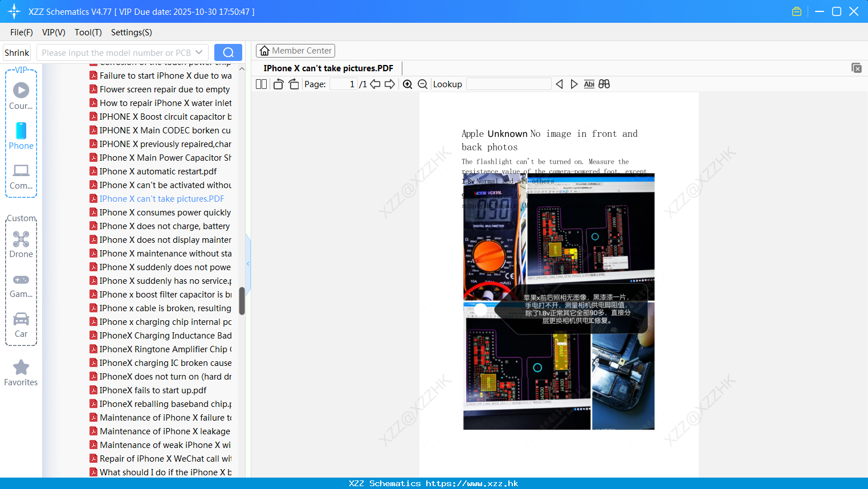This screenshot has width=868, height=489.
Task: Click the tab-close icon right of the tab bar
Action: (856, 68)
